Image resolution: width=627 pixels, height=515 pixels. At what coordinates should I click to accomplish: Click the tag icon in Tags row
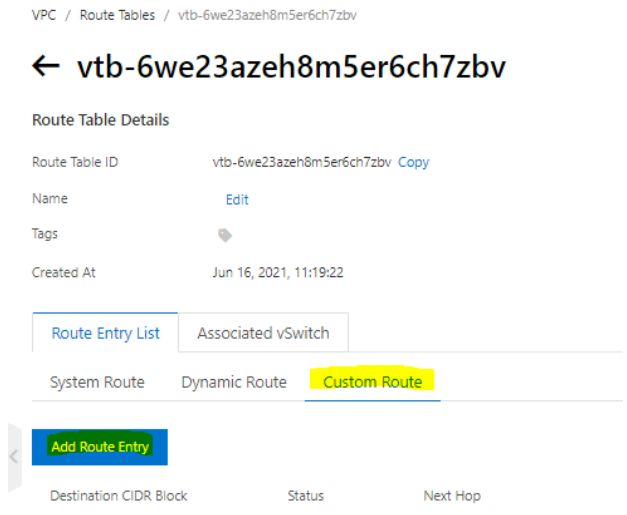[225, 235]
